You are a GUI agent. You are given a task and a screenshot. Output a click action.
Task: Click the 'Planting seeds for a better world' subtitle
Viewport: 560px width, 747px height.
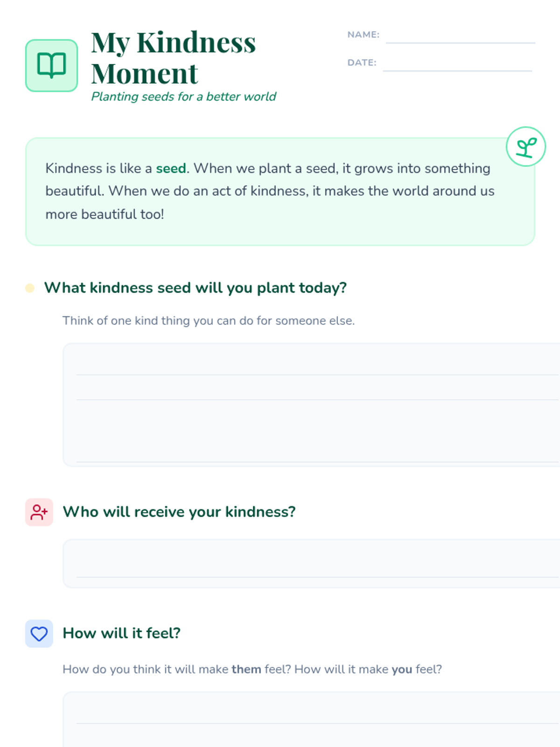click(183, 97)
